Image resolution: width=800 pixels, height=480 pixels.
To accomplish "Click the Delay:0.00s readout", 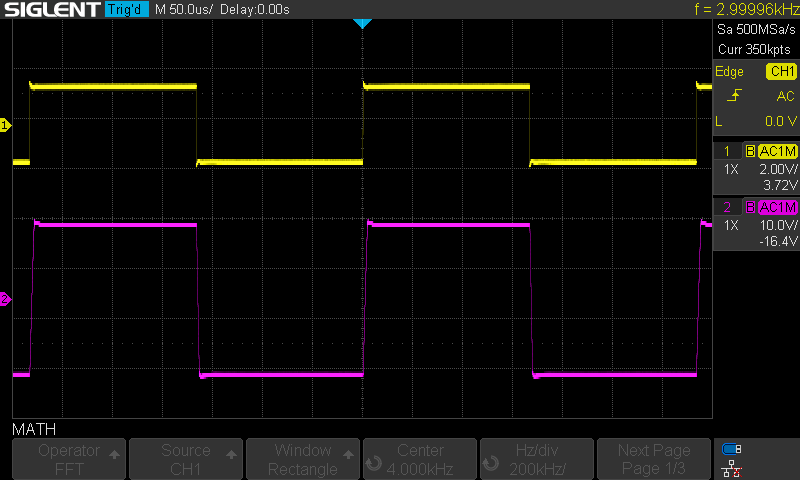I will pos(255,9).
